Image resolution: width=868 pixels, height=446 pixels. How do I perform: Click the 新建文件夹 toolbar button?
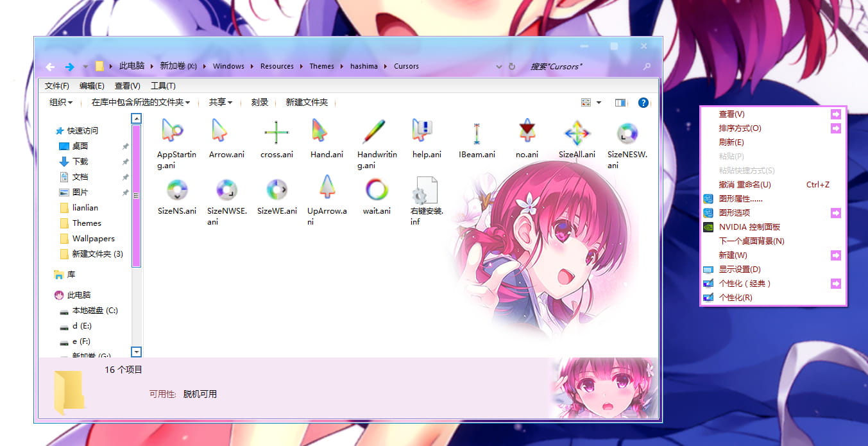[307, 102]
